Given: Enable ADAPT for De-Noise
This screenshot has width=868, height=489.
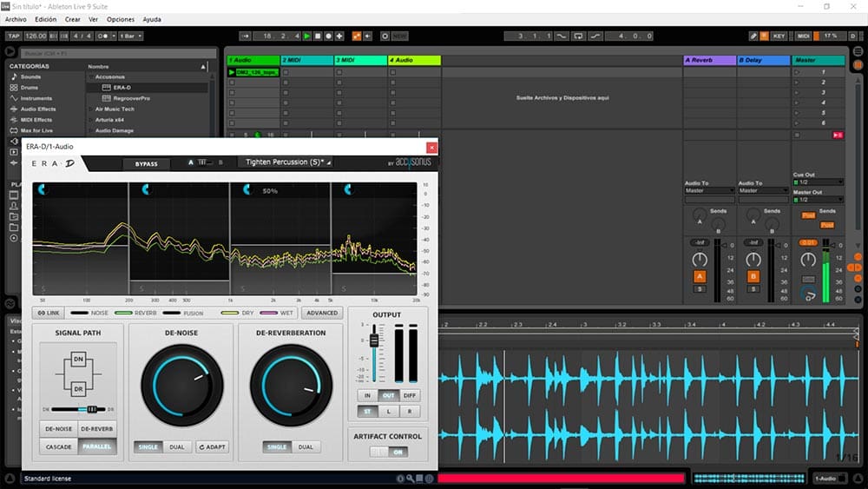Looking at the screenshot, I should [213, 447].
